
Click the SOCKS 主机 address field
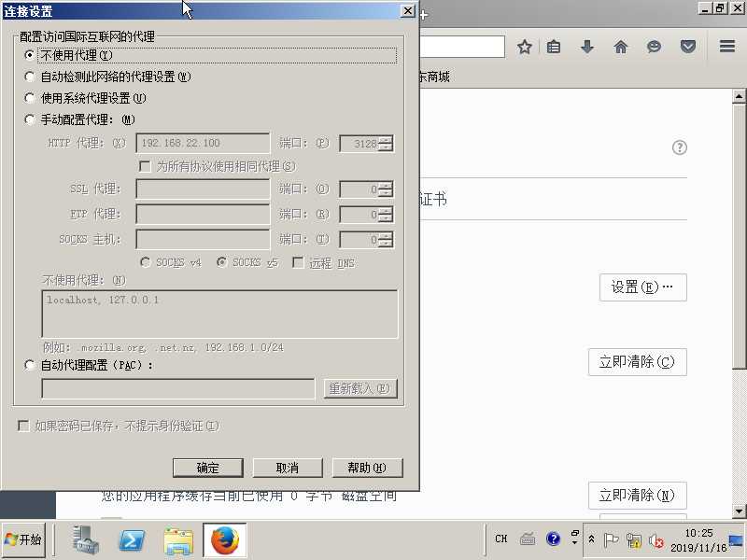[203, 240]
